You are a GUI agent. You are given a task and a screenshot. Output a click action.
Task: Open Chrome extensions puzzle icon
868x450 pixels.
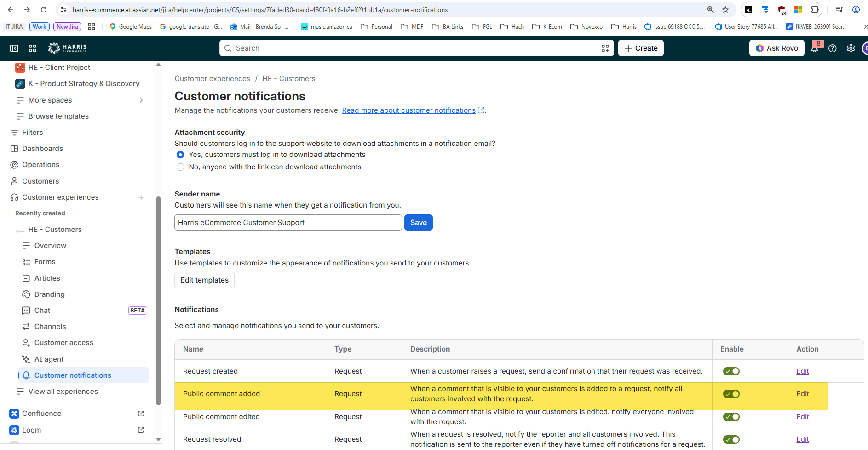click(815, 10)
